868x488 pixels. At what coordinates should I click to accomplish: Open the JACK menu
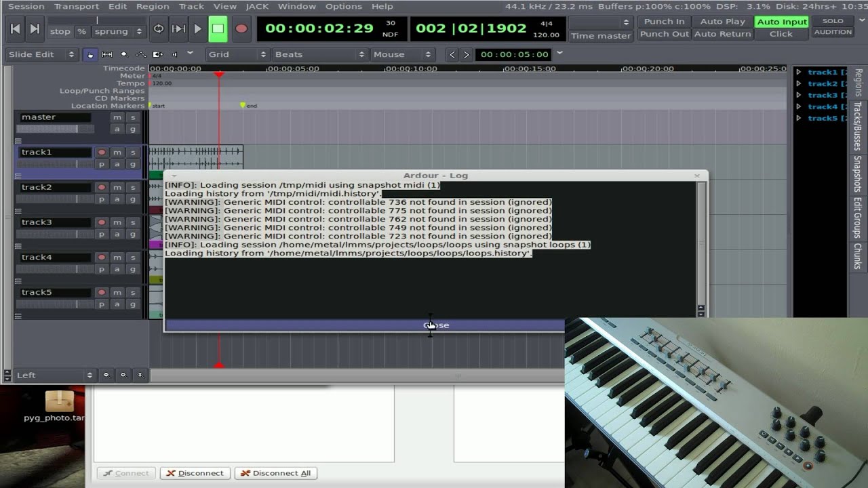[257, 6]
